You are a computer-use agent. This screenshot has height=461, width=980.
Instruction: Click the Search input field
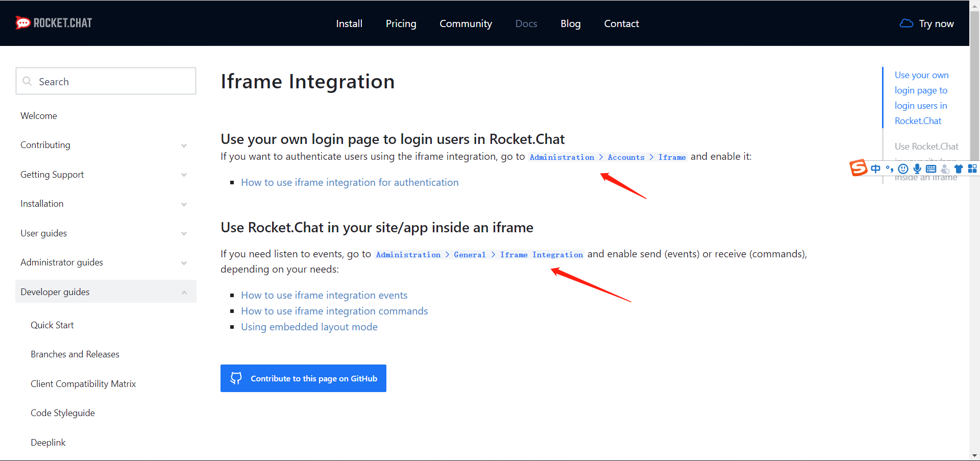click(106, 81)
